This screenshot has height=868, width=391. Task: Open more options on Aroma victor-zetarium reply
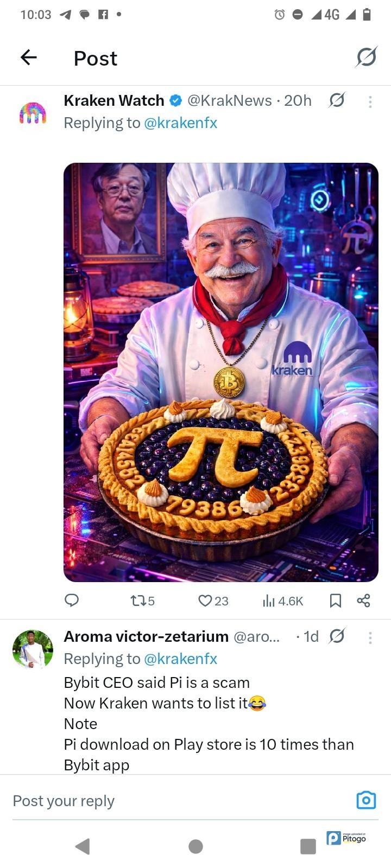tap(370, 637)
